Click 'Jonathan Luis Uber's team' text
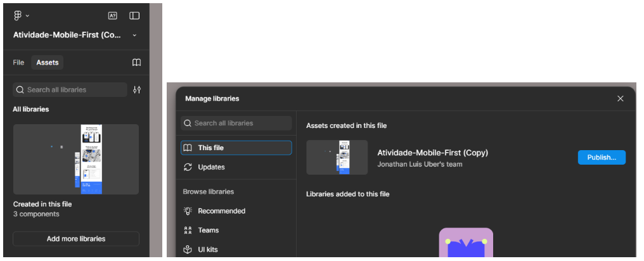Image resolution: width=644 pixels, height=261 pixels. click(420, 164)
